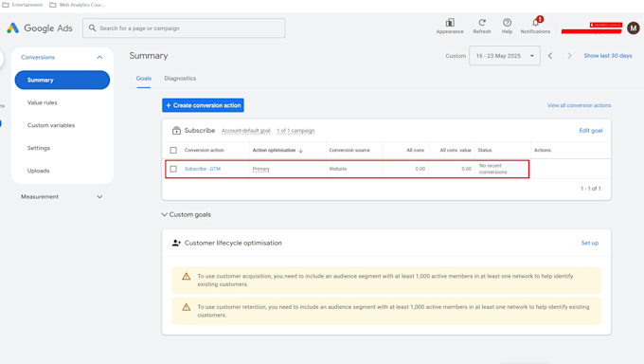
Task: Click the 1 of 1 campaign label
Action: 295,131
